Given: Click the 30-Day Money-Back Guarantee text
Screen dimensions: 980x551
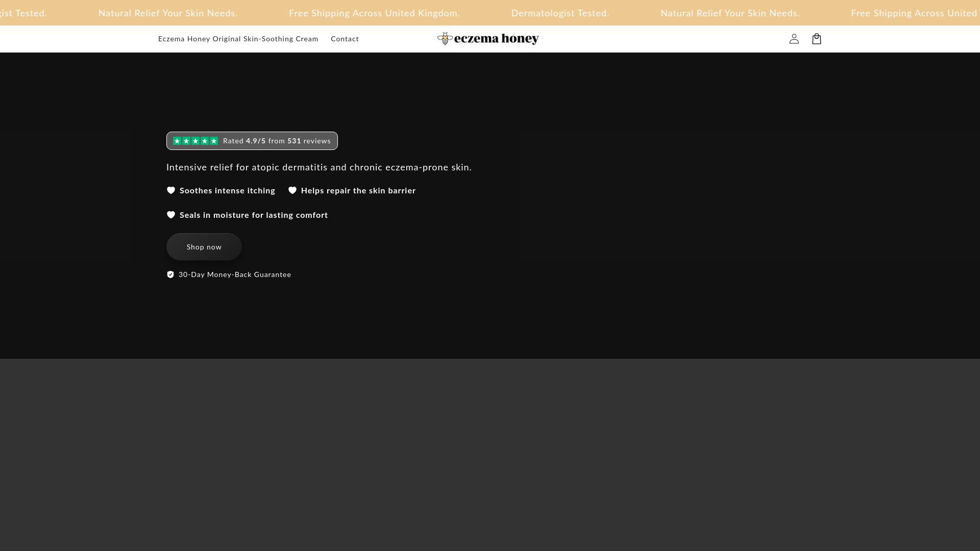Looking at the screenshot, I should (x=235, y=274).
